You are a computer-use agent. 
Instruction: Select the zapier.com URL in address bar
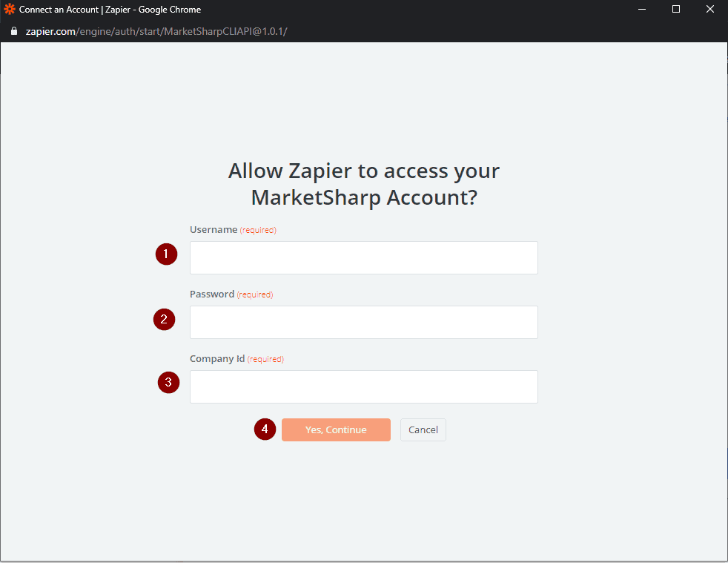[156, 32]
